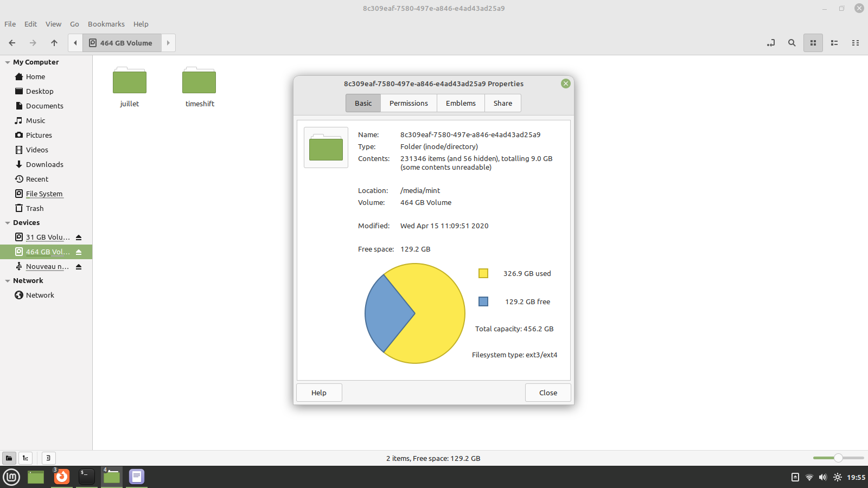This screenshot has width=868, height=488.
Task: Switch to the Permissions tab
Action: 409,103
